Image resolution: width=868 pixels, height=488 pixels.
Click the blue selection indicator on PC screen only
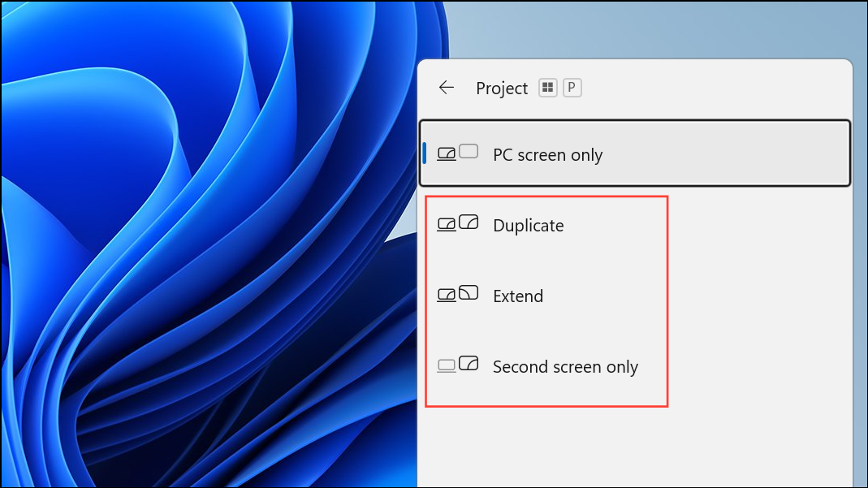tap(424, 153)
